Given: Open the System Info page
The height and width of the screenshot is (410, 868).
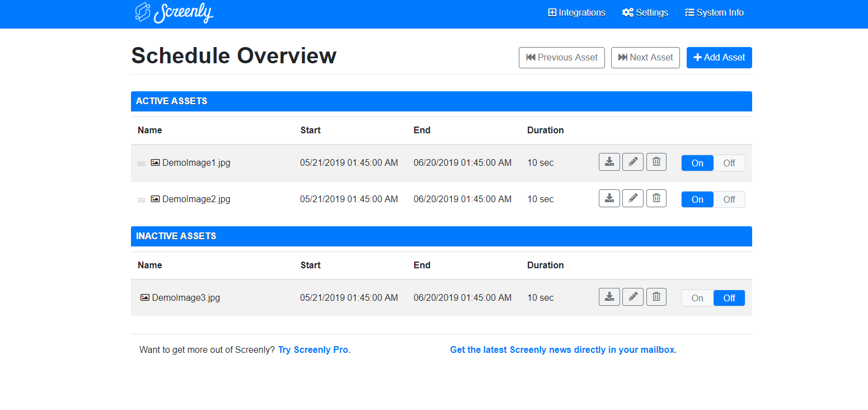Looking at the screenshot, I should [x=714, y=13].
